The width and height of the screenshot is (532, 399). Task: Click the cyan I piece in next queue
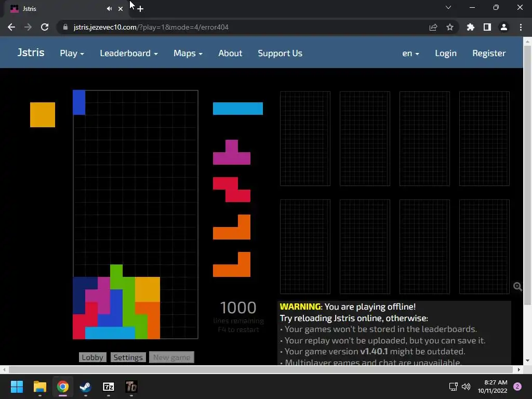(238, 109)
